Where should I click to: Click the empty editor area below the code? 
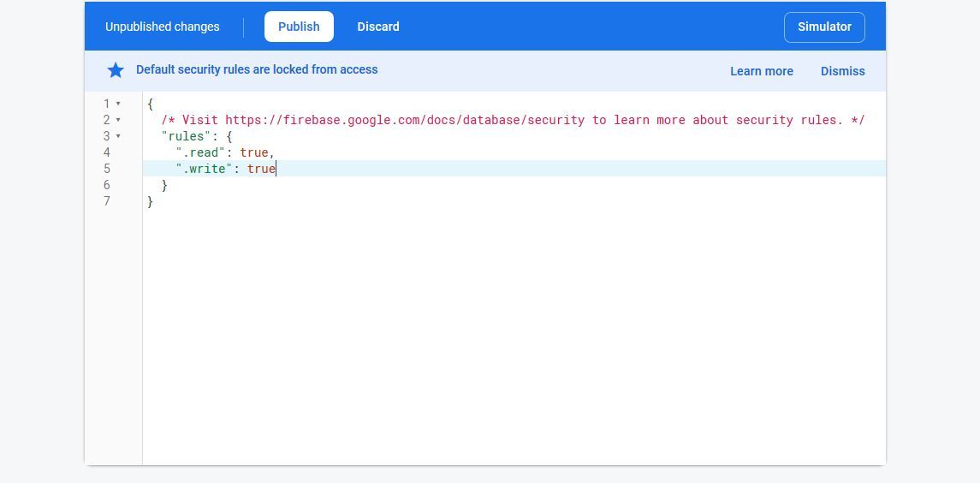pyautogui.click(x=514, y=343)
